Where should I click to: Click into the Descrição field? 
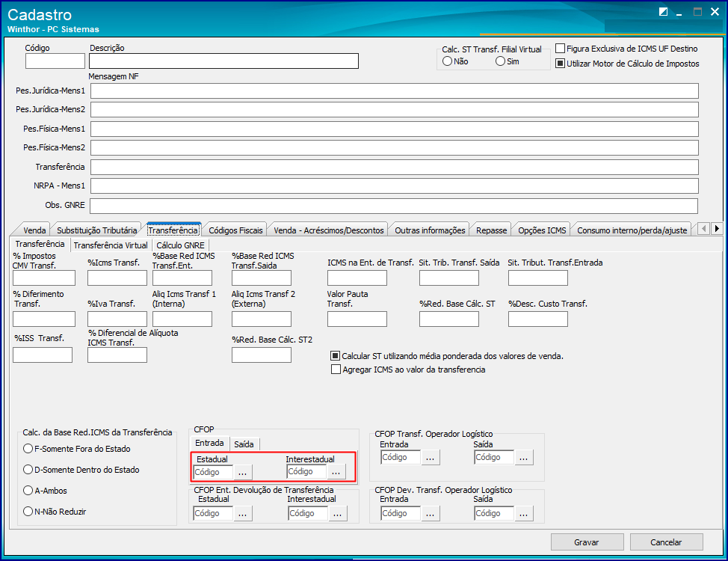pyautogui.click(x=223, y=61)
